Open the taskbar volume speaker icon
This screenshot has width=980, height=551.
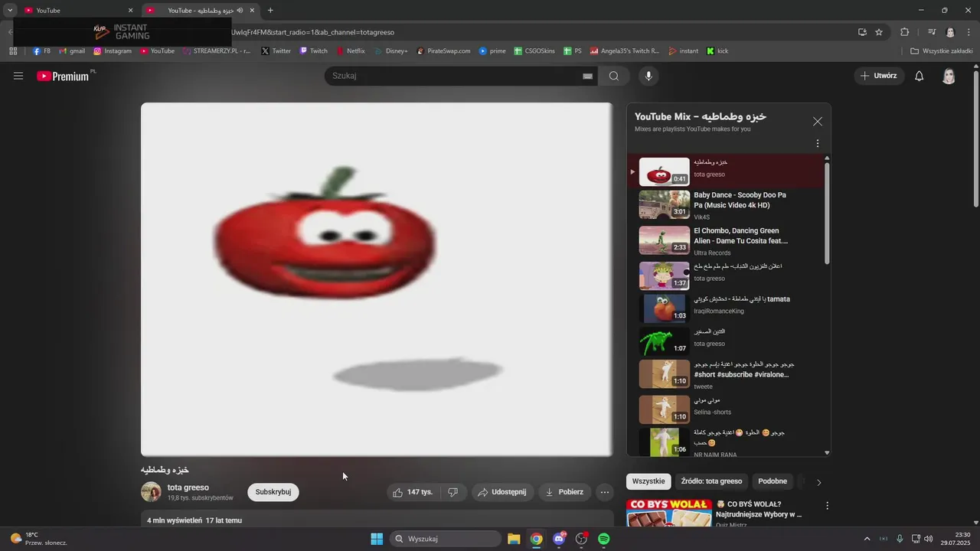tap(929, 539)
